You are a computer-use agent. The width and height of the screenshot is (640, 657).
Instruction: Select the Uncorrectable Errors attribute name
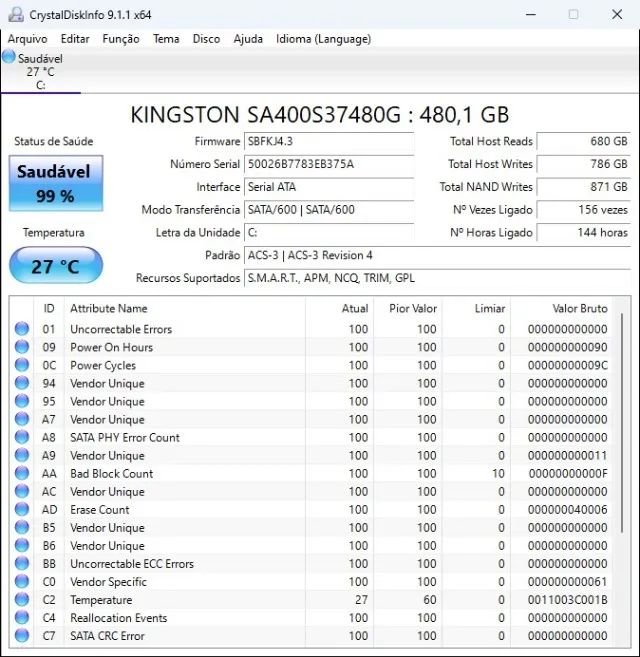pyautogui.click(x=121, y=329)
